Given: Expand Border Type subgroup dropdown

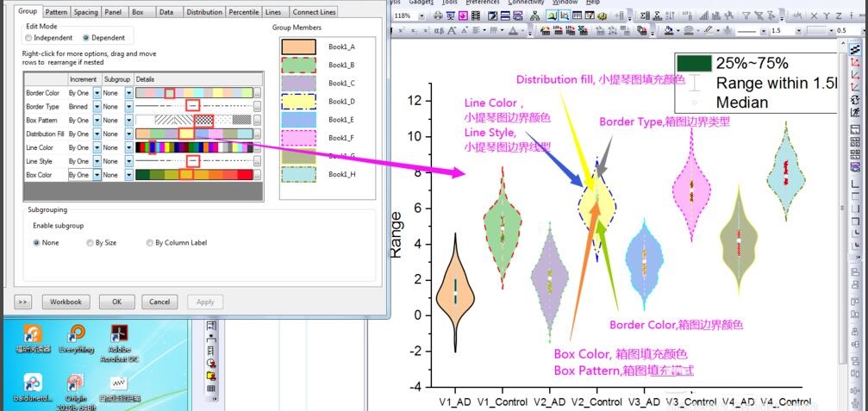Looking at the screenshot, I should [129, 106].
